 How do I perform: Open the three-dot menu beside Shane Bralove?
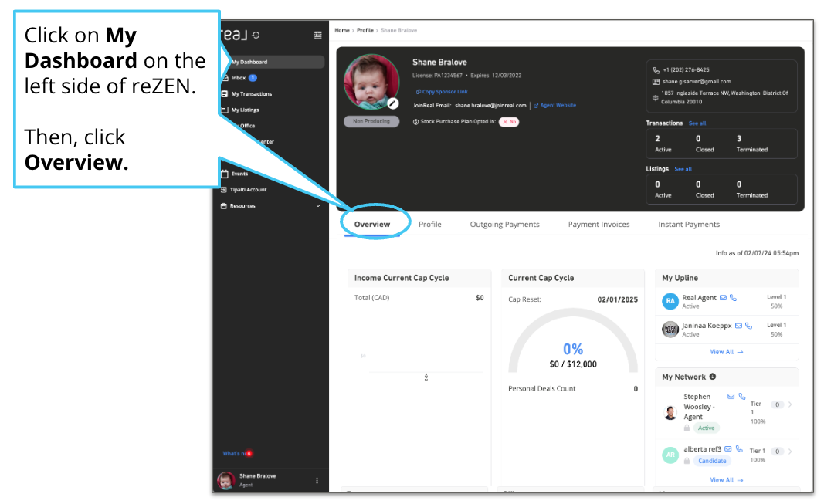(317, 481)
